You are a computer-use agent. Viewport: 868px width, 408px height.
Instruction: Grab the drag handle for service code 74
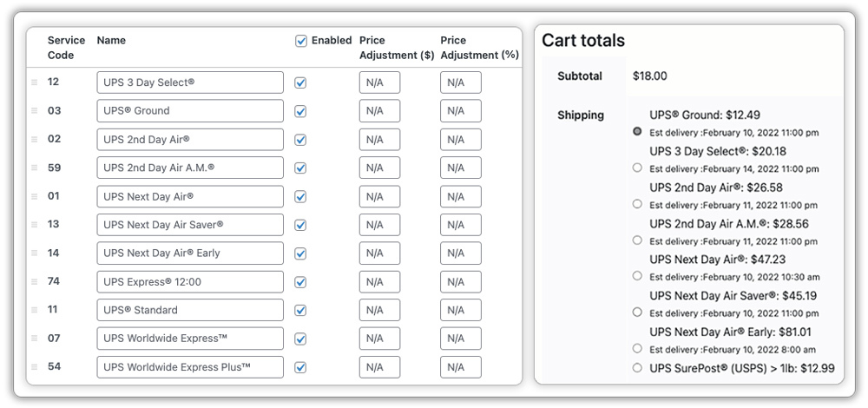pyautogui.click(x=35, y=282)
